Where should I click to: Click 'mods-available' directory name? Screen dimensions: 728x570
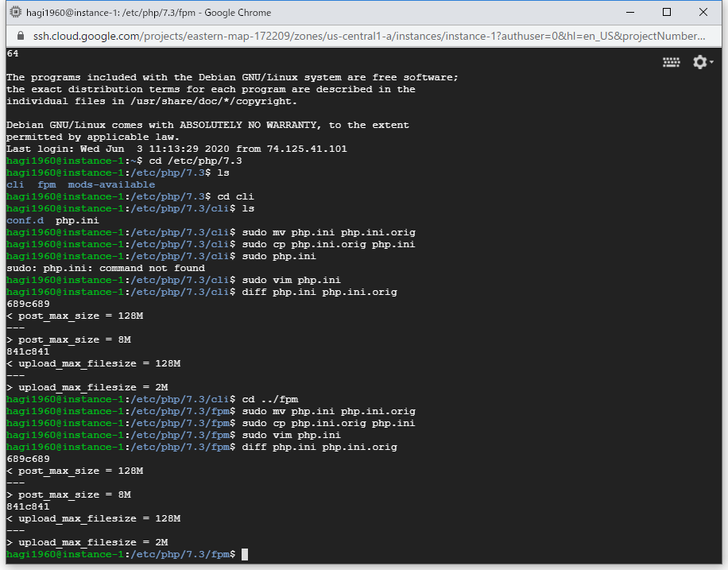(111, 184)
